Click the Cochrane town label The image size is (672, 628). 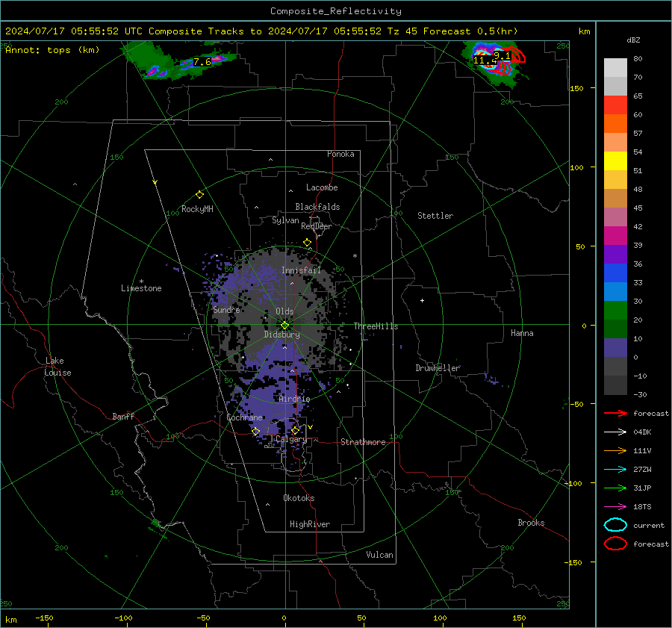(x=244, y=417)
